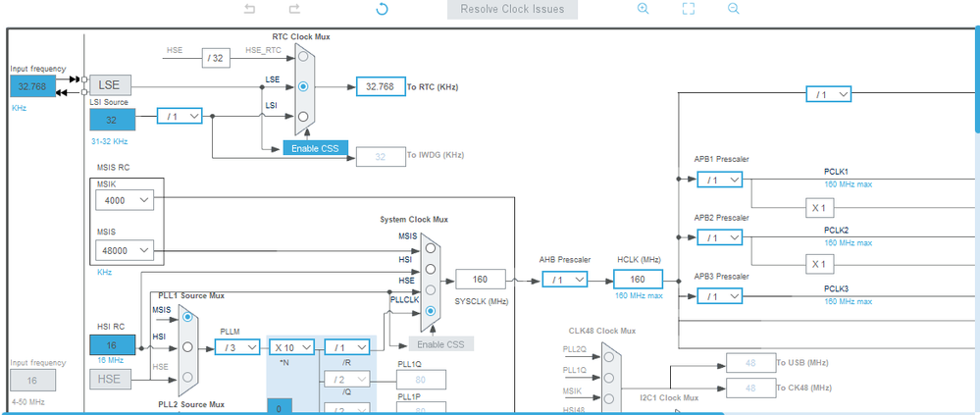Open the LSI divider /1 dropdown
The height and width of the screenshot is (415, 980).
tap(180, 116)
